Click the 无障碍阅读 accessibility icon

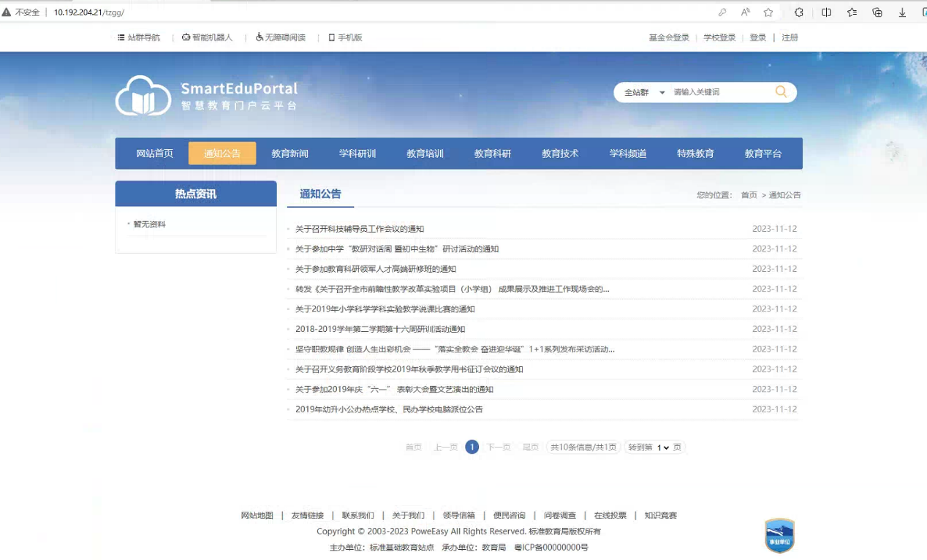point(260,37)
